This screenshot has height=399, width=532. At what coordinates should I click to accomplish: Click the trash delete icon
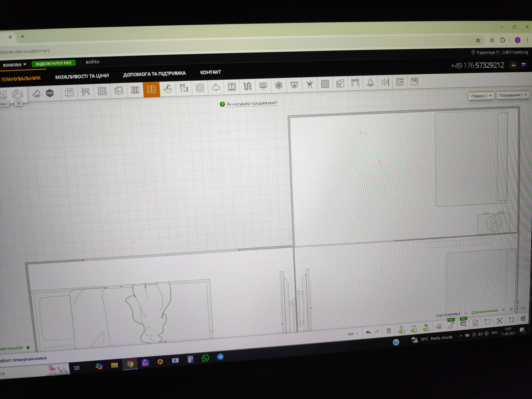(x=389, y=331)
